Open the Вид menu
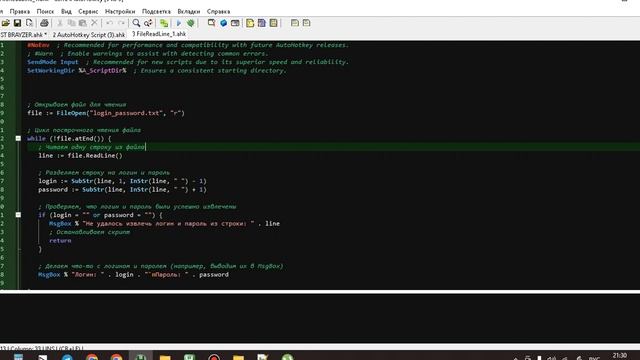The image size is (640, 360). point(66,11)
